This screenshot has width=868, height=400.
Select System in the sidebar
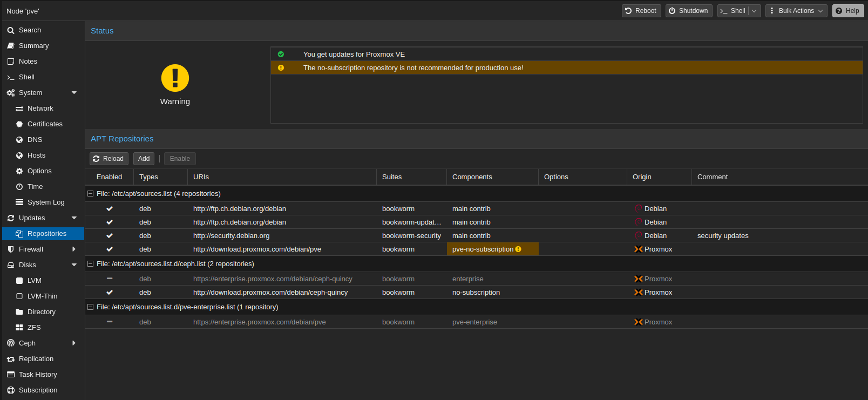tap(43, 93)
